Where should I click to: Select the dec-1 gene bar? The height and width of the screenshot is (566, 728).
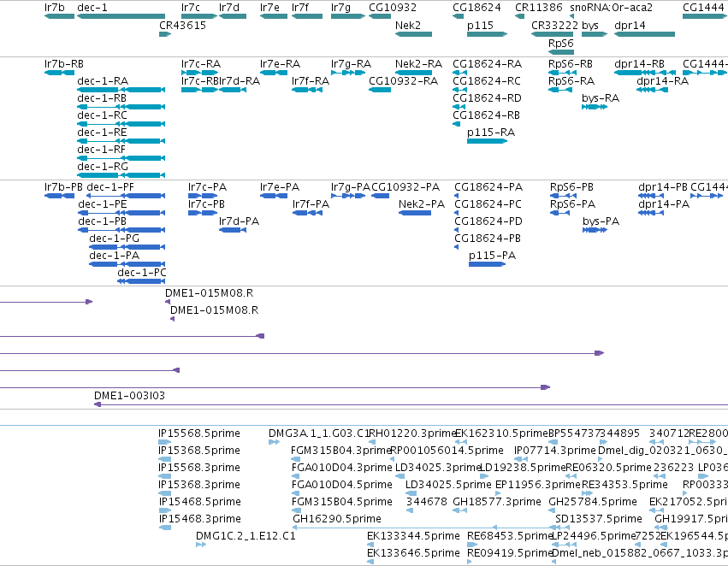(121, 16)
